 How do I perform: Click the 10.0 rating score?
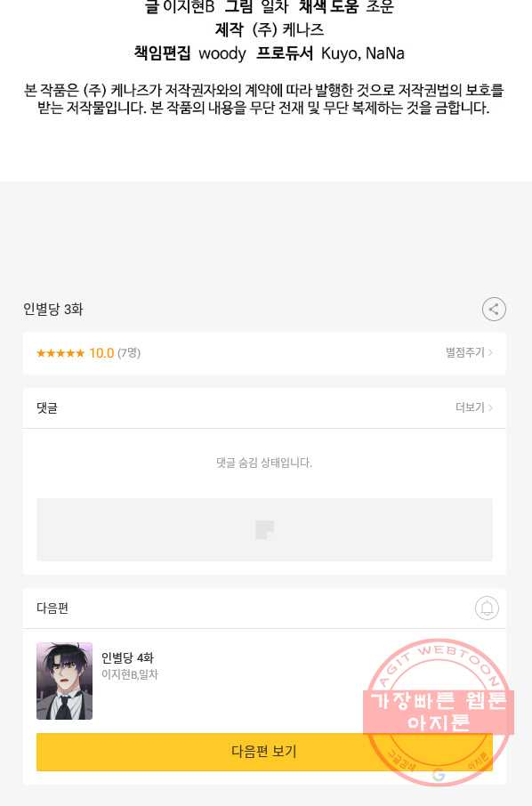(101, 353)
